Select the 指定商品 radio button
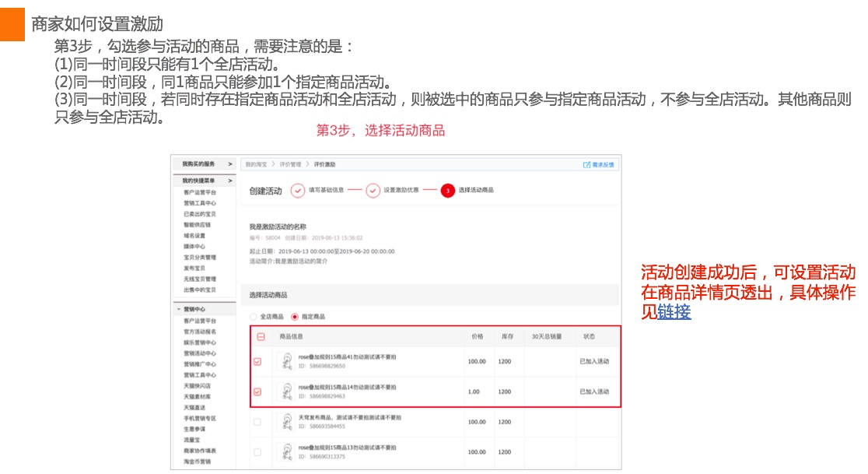This screenshot has width=868, height=474. pos(295,317)
